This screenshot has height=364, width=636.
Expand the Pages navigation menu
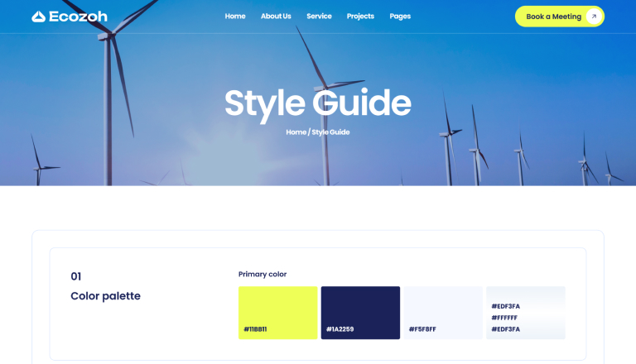pos(400,17)
